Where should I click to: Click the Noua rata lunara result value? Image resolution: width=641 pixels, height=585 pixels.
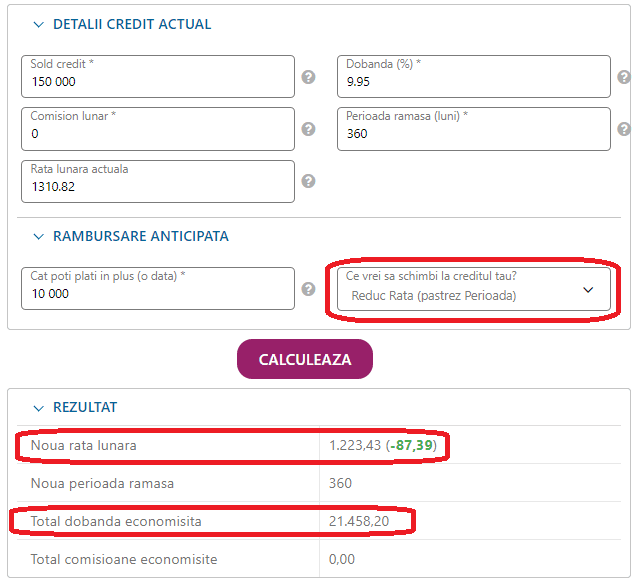(384, 445)
